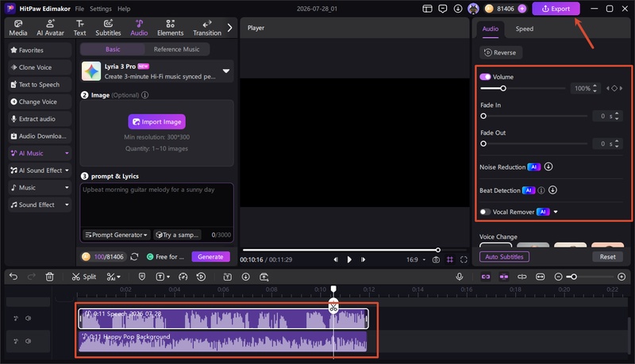
Task: Split the clip with the scissors tool
Action: pos(84,277)
